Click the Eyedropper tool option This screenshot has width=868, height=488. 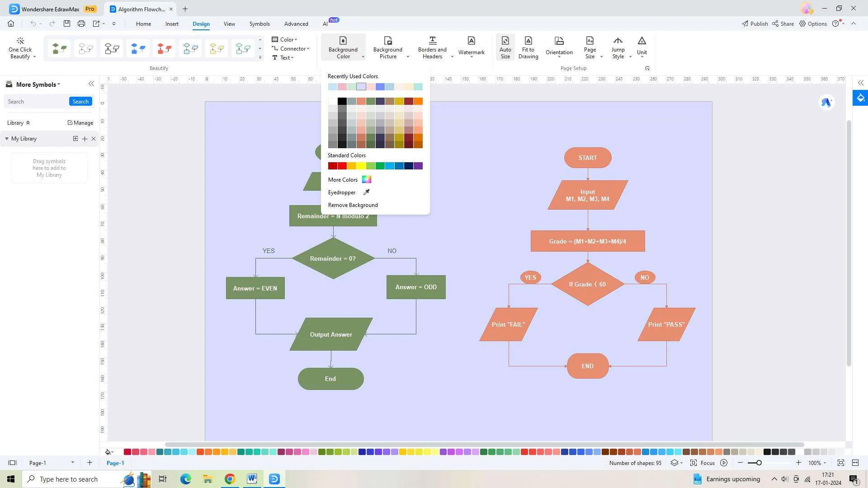348,192
